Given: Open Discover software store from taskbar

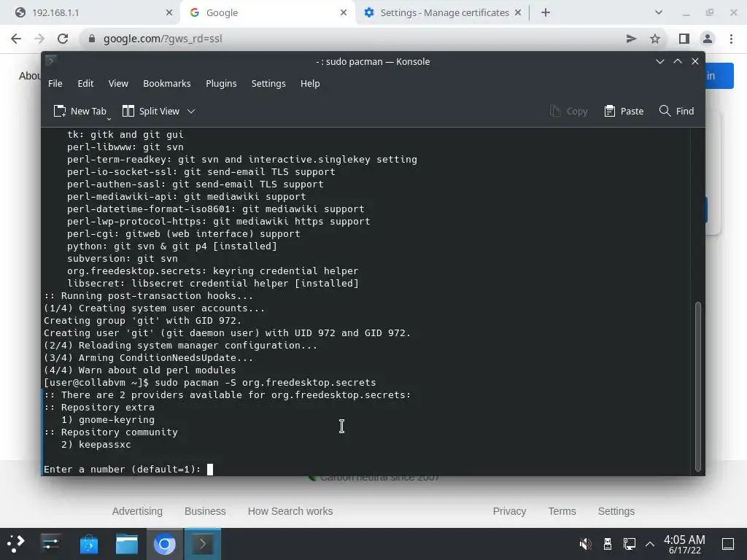Looking at the screenshot, I should [x=88, y=544].
